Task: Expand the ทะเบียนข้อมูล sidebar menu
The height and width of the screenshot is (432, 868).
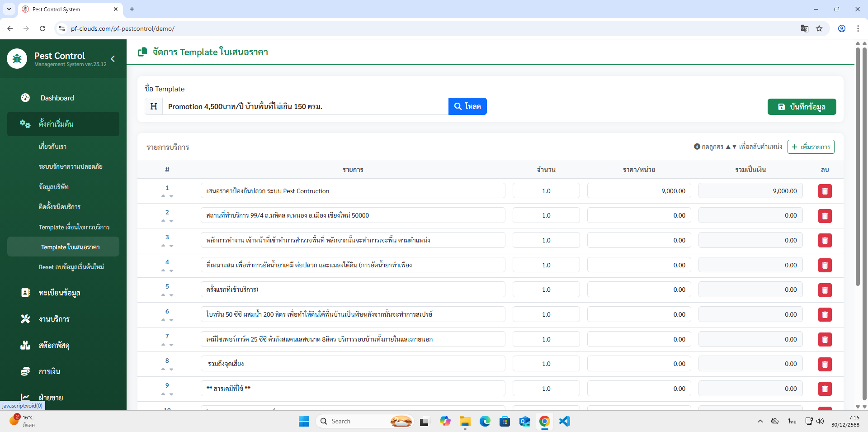Action: [x=59, y=293]
